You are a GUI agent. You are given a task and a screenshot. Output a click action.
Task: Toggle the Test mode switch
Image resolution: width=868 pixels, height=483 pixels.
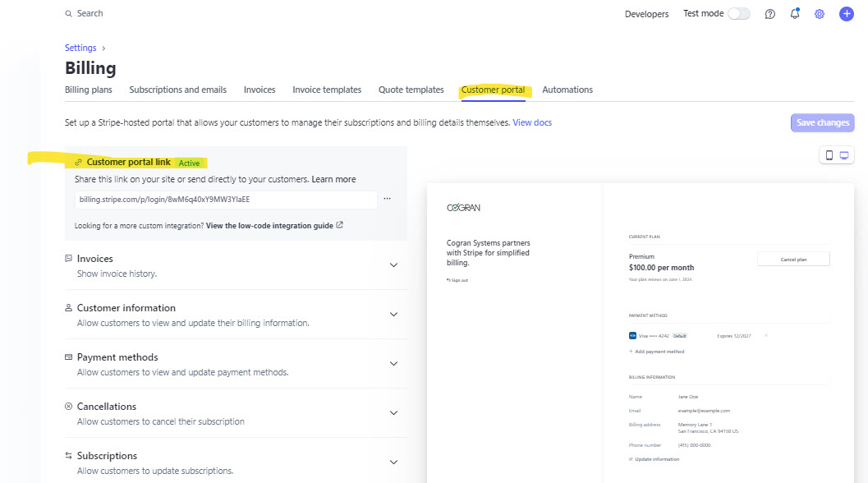pyautogui.click(x=738, y=14)
